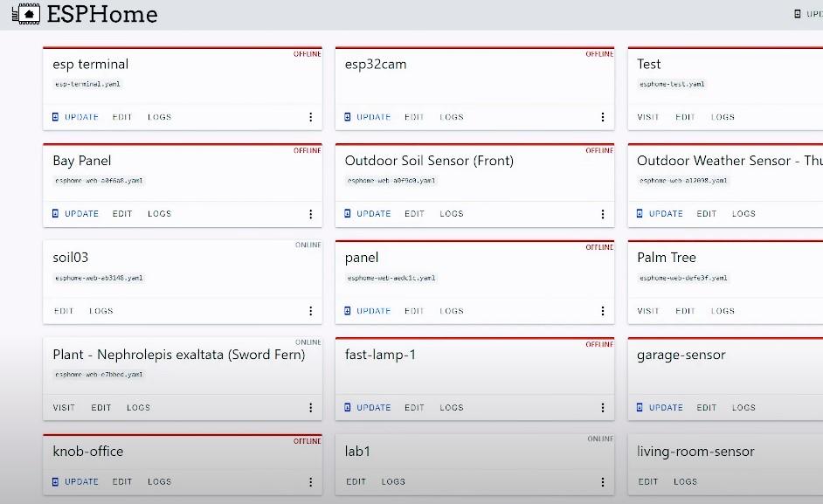The height and width of the screenshot is (504, 823).
Task: Open the lab1 card's three-dot menu
Action: click(x=603, y=481)
